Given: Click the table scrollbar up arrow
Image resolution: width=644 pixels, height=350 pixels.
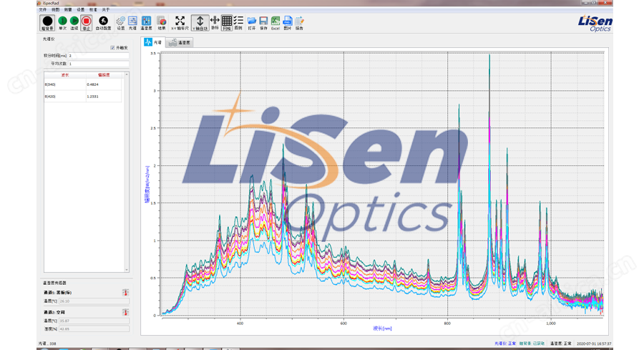Looking at the screenshot, I should (x=127, y=74).
